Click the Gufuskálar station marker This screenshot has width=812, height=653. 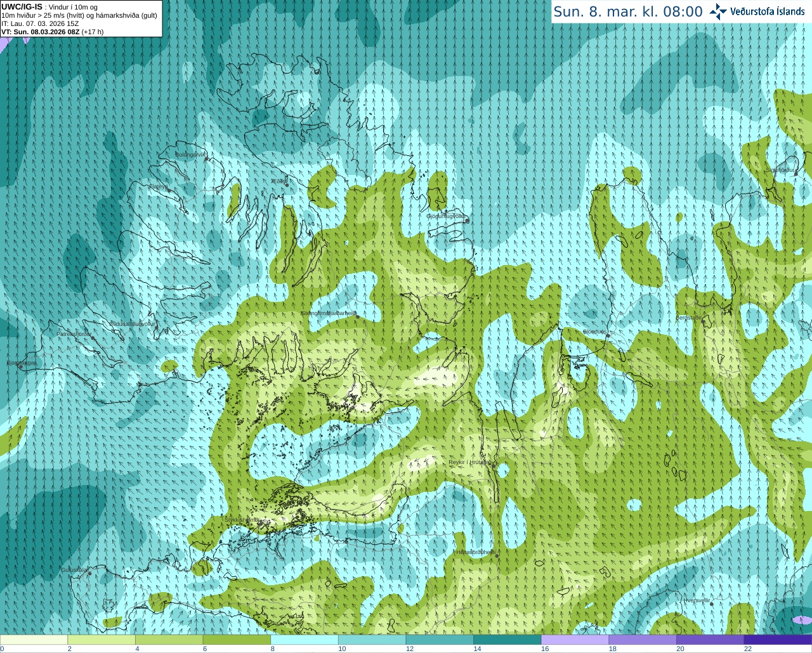coord(89,574)
